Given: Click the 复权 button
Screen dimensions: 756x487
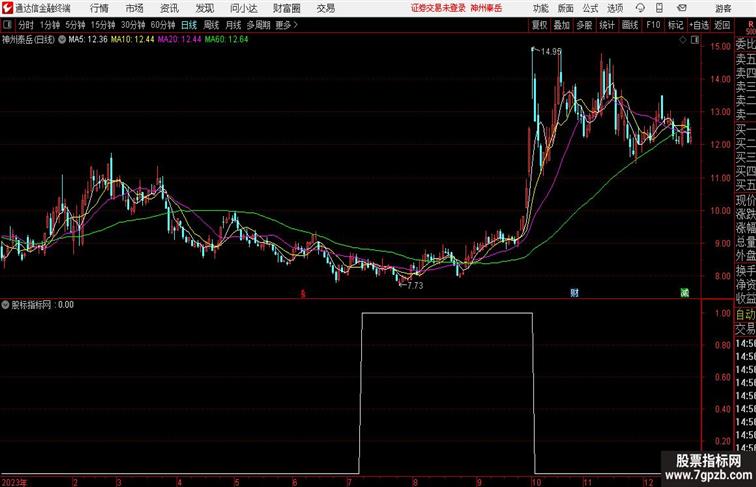Looking at the screenshot, I should (540, 25).
